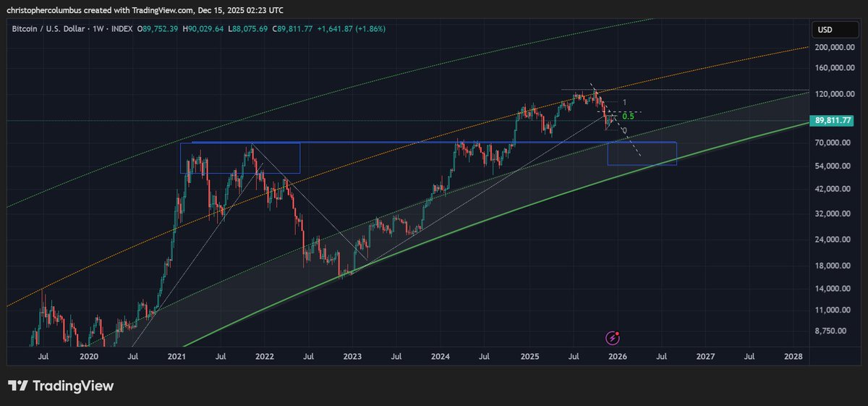This screenshot has width=868, height=406.
Task: Click the Fibonacci level 0 label
Action: tap(624, 130)
